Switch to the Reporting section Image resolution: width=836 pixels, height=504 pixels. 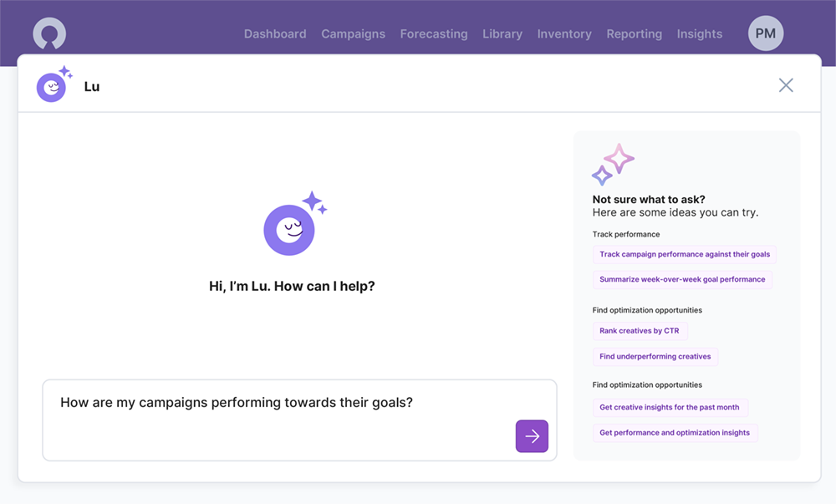(634, 34)
